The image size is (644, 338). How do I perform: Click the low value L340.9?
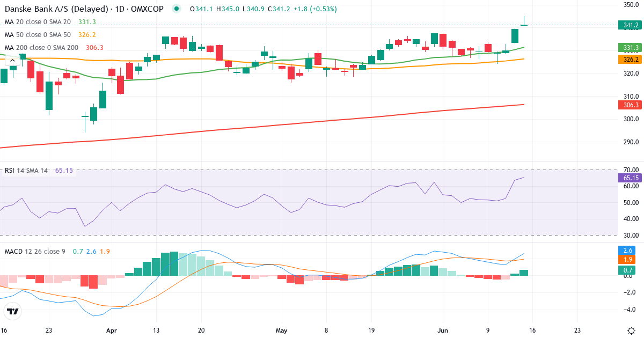coord(254,9)
